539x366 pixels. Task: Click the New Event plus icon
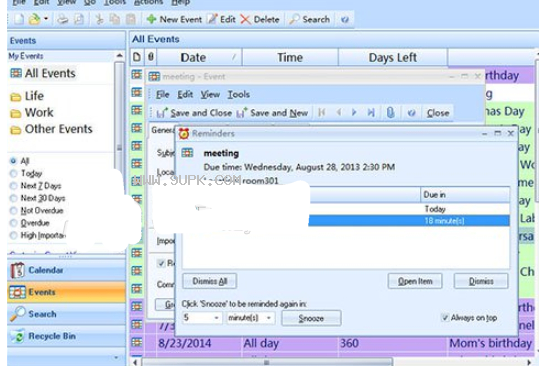tap(151, 19)
